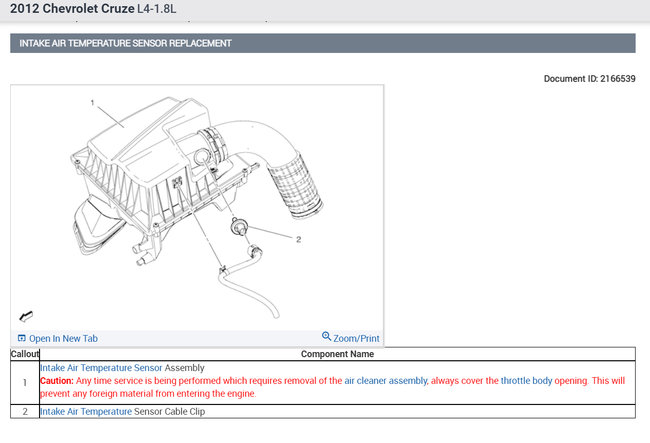Screen dimensions: 650x443
Task: Click the front-of-vehicle arrow in the diagram
Action: point(26,316)
